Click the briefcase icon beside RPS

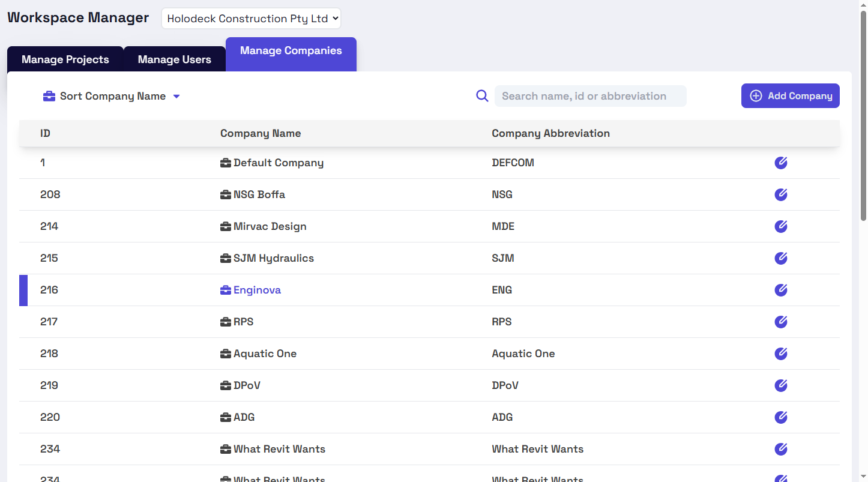(x=226, y=322)
